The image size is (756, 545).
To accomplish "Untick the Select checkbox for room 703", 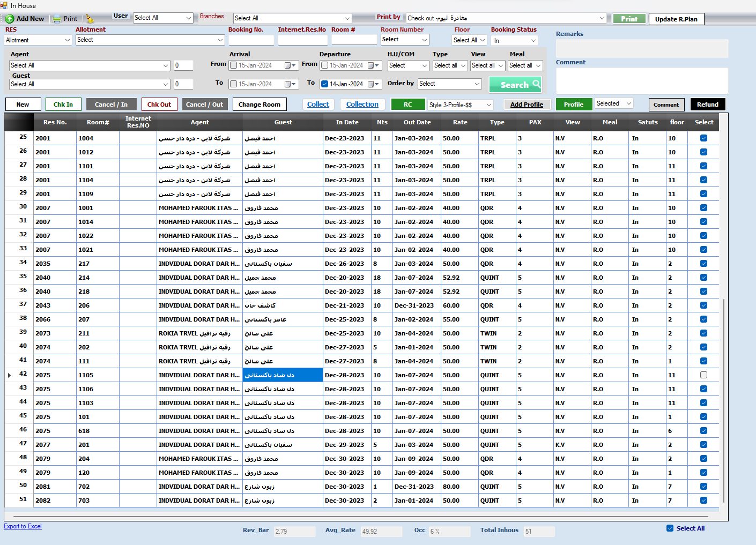I will 703,501.
